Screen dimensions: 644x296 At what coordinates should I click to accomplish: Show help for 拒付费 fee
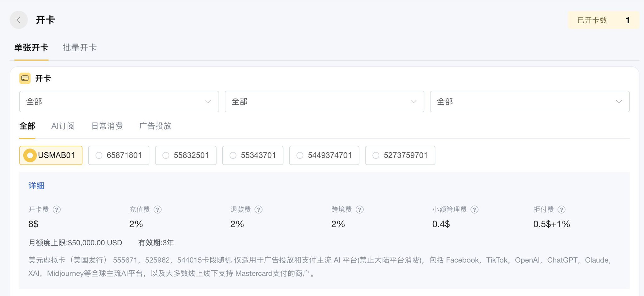tap(562, 209)
